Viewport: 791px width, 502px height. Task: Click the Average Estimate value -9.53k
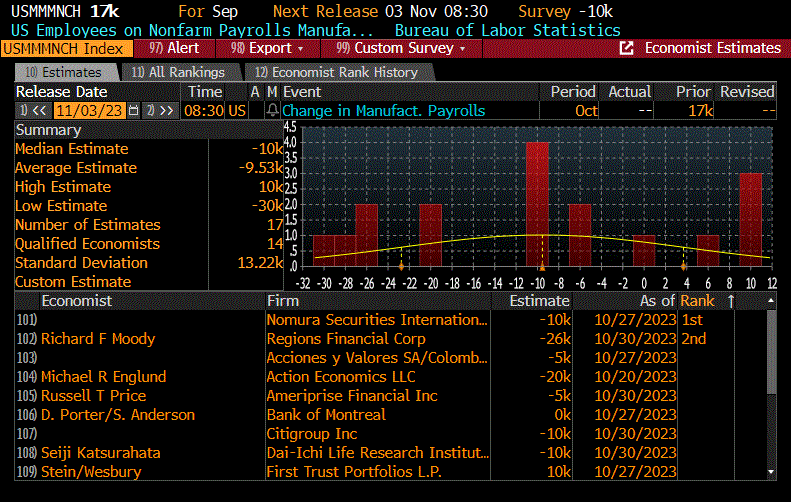pyautogui.click(x=261, y=168)
